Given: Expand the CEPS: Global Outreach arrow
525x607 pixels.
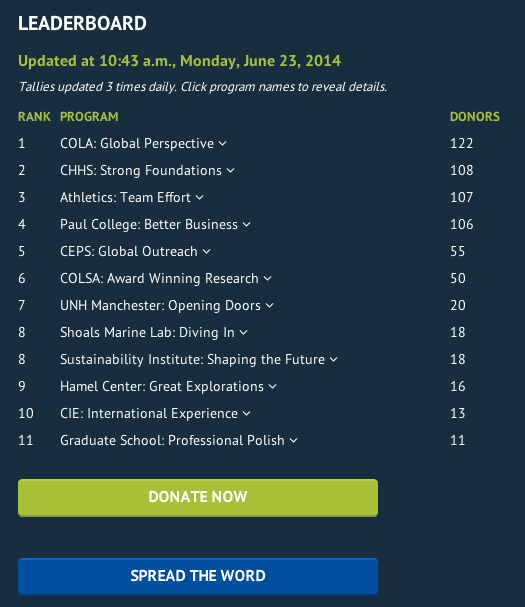Looking at the screenshot, I should [207, 252].
